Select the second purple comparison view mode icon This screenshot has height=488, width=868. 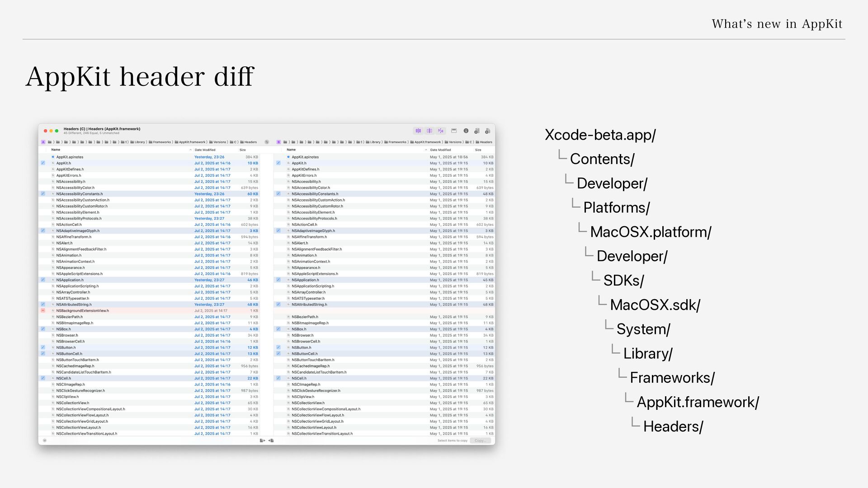[429, 131]
